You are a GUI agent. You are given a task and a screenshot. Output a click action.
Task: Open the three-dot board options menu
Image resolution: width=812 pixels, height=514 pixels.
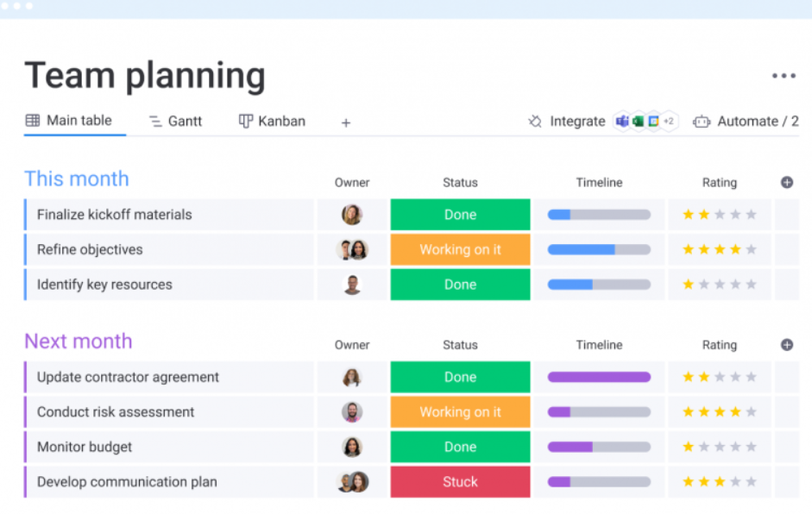point(784,76)
